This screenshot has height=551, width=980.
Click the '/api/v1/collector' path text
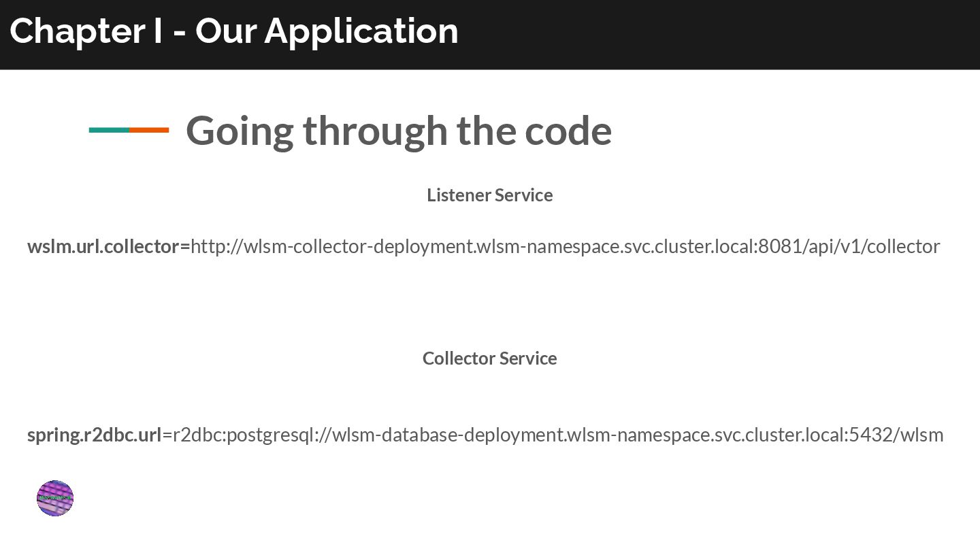872,246
